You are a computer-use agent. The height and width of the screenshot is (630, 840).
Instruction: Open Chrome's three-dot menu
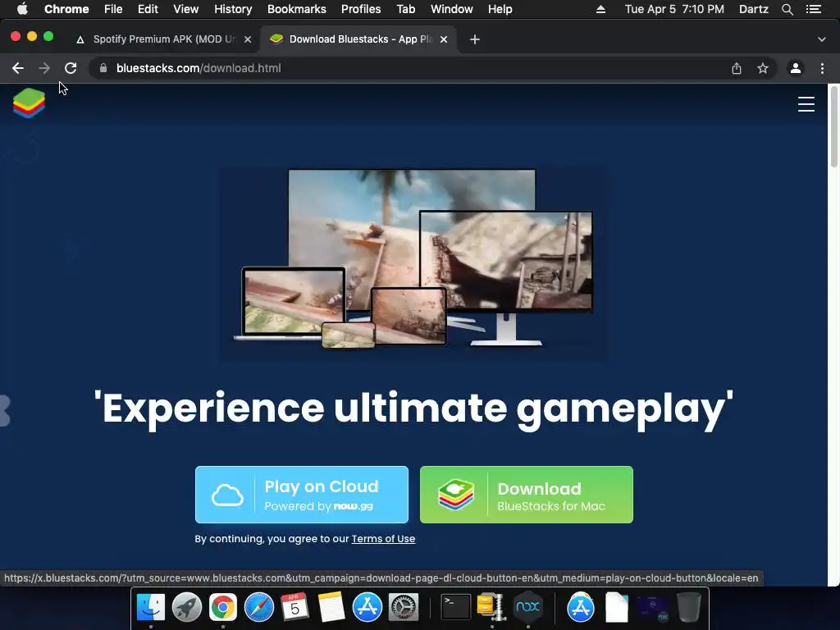(822, 68)
